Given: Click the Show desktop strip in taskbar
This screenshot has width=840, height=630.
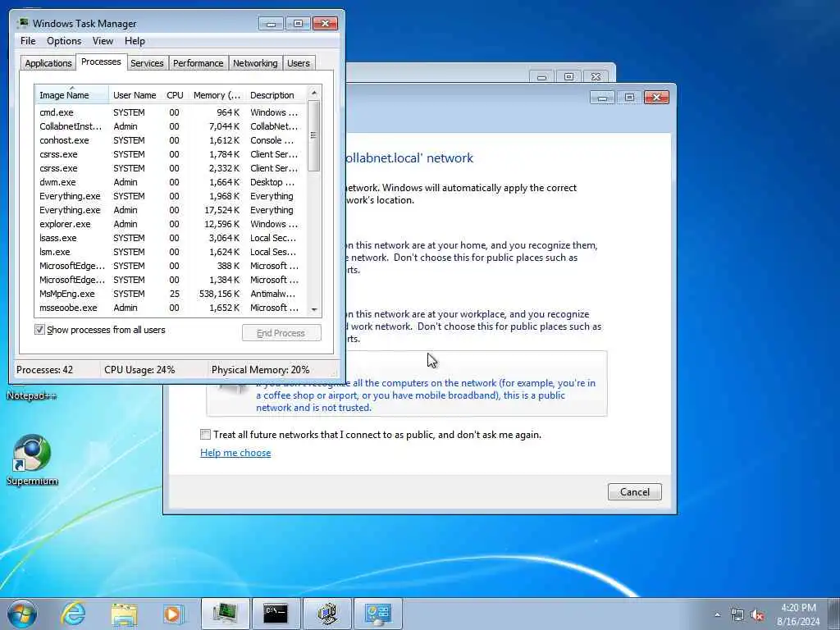Looking at the screenshot, I should point(834,614).
